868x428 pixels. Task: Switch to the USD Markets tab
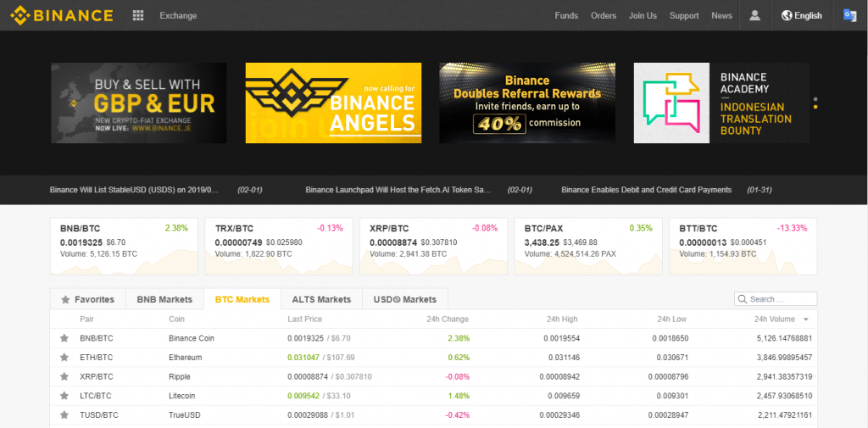405,299
